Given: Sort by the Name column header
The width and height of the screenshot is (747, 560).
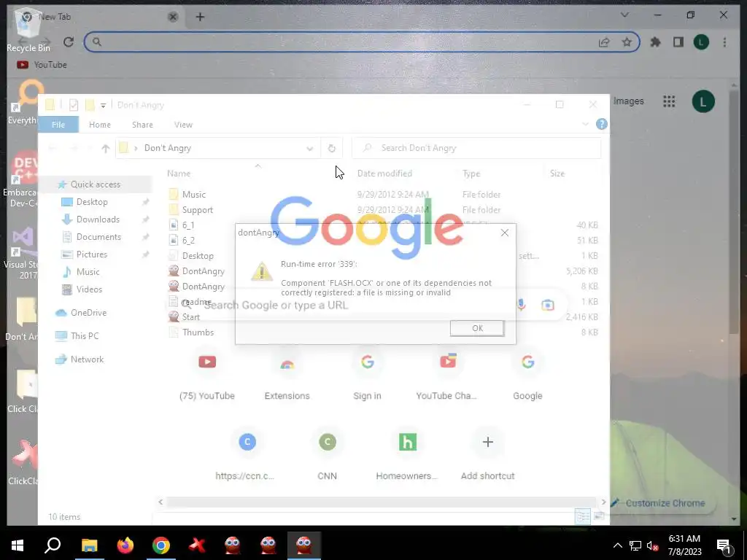Looking at the screenshot, I should point(179,174).
